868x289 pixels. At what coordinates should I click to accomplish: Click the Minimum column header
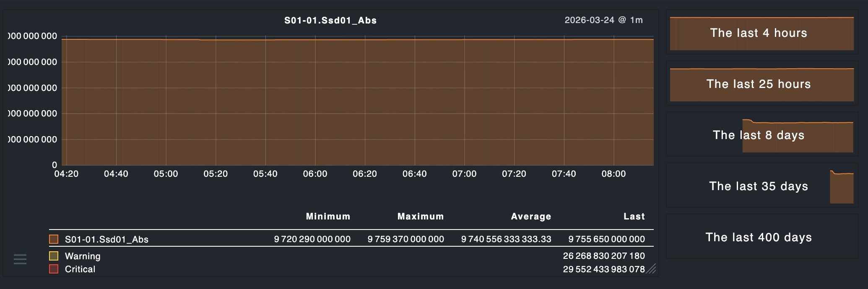328,217
